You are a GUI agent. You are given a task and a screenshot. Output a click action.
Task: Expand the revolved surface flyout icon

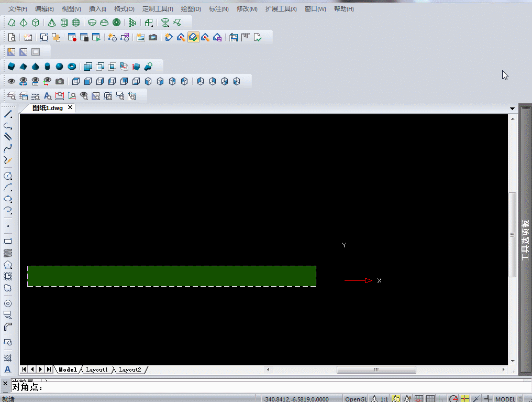(x=165, y=23)
